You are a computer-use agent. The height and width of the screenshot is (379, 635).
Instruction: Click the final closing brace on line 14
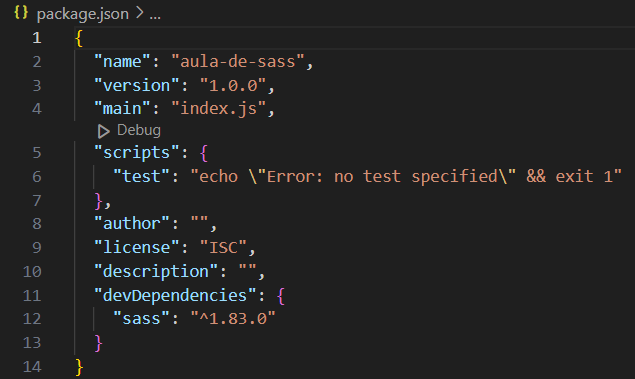click(x=79, y=367)
